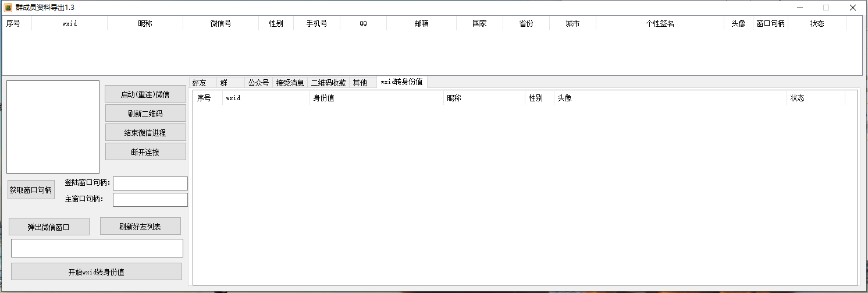
Task: Click 序号 header in lower table
Action: point(208,98)
